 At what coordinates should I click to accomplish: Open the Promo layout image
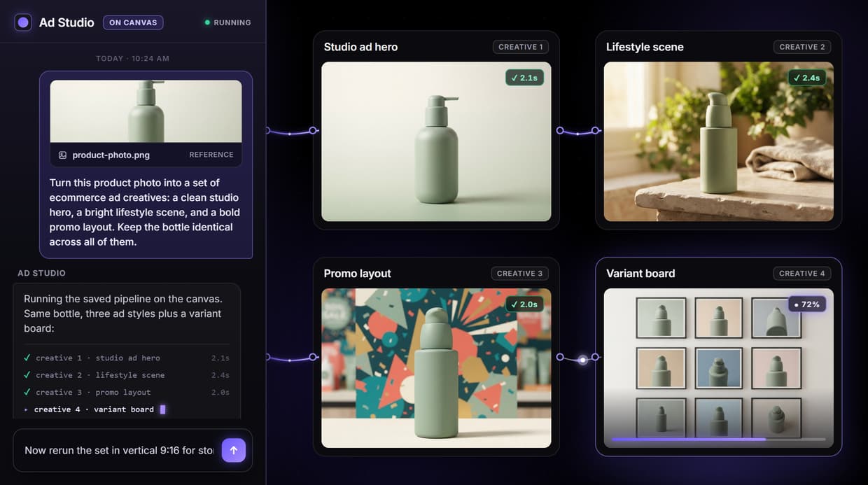(436, 368)
